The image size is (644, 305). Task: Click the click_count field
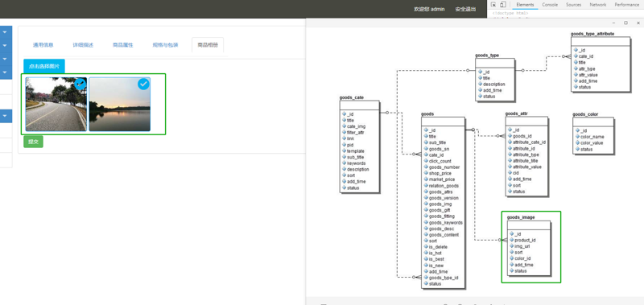(x=440, y=161)
